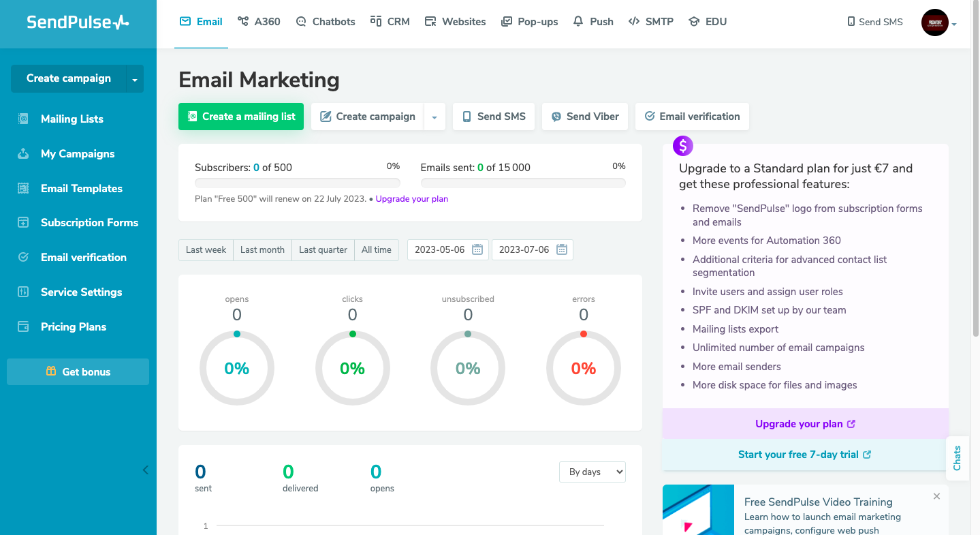Click the envelope icon on Email tab
The width and height of the screenshot is (980, 535).
click(x=185, y=21)
